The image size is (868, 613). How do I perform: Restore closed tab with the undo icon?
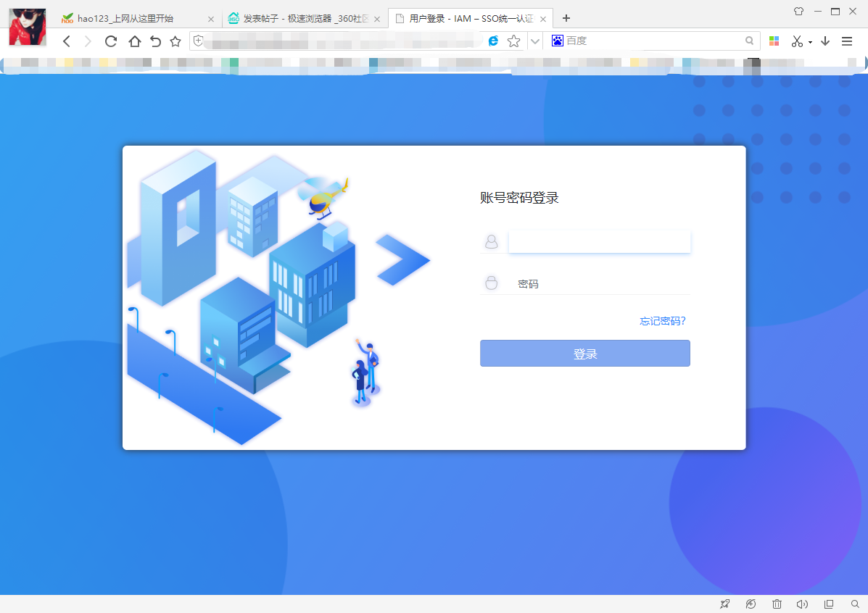156,41
